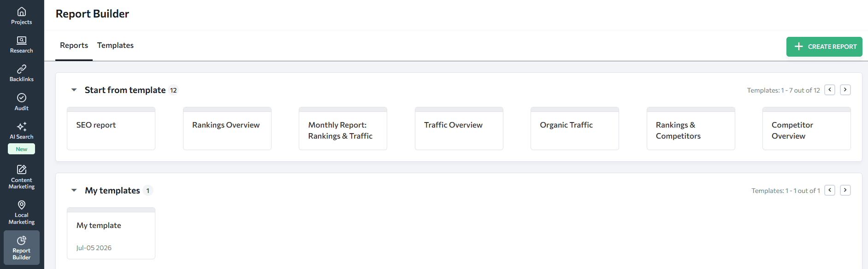The height and width of the screenshot is (269, 868).
Task: Click the 12 count badge
Action: pyautogui.click(x=173, y=90)
